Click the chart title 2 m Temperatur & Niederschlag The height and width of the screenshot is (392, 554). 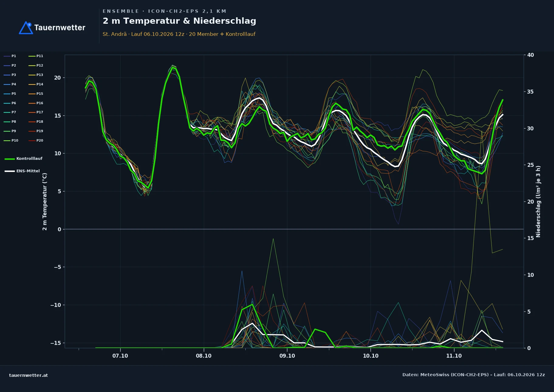pos(180,21)
